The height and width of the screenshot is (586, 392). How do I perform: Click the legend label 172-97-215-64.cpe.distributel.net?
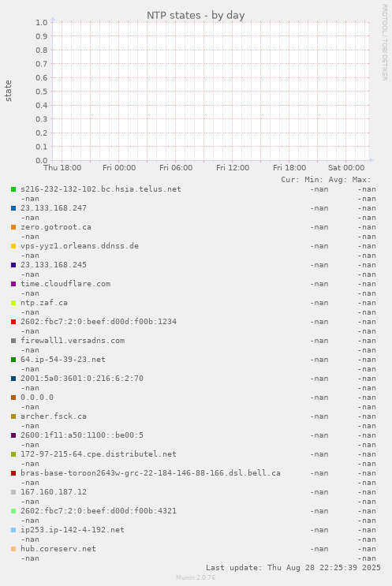point(99,454)
